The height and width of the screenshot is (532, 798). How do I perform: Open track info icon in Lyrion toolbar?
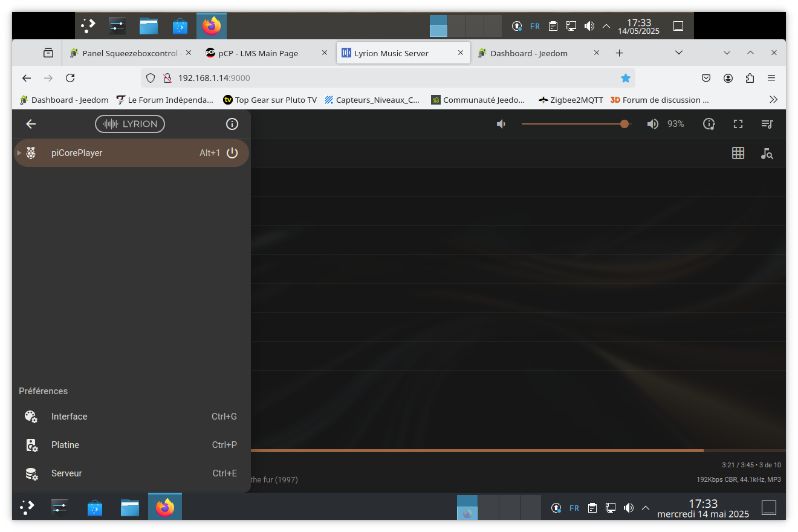tap(709, 124)
